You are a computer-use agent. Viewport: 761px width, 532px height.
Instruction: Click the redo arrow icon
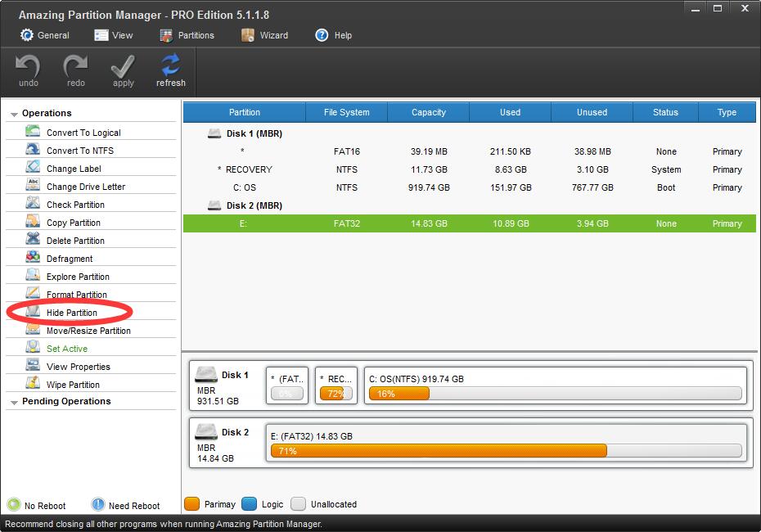click(76, 65)
